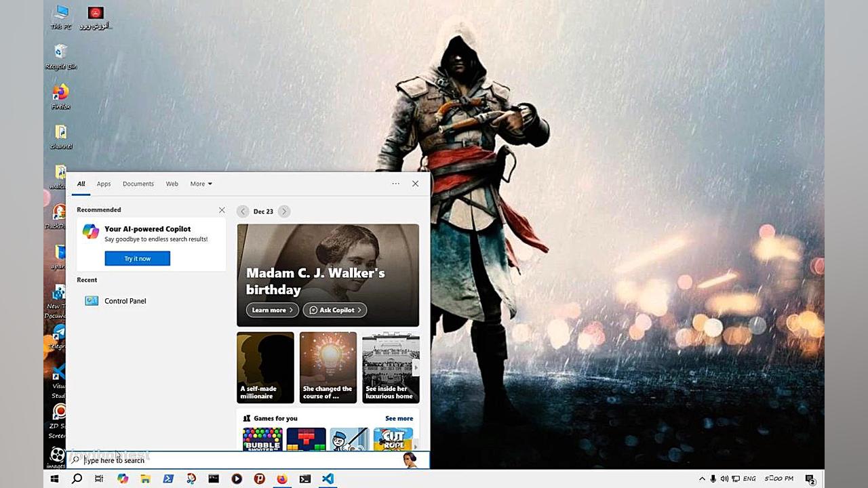The image size is (868, 488).
Task: Open the Terminal icon on the taskbar
Action: tap(305, 479)
